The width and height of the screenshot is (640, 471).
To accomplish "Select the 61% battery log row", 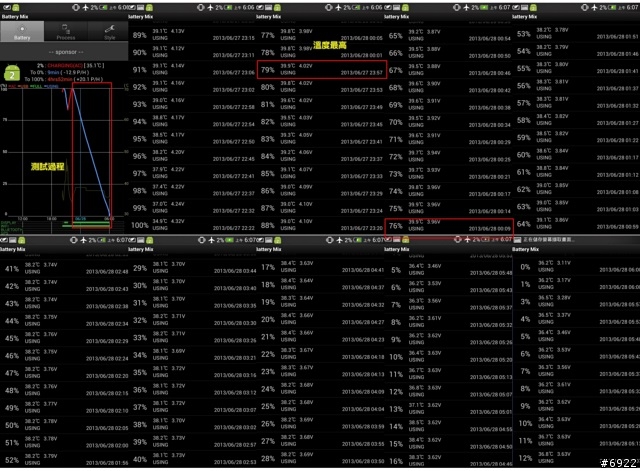I will tap(576, 172).
